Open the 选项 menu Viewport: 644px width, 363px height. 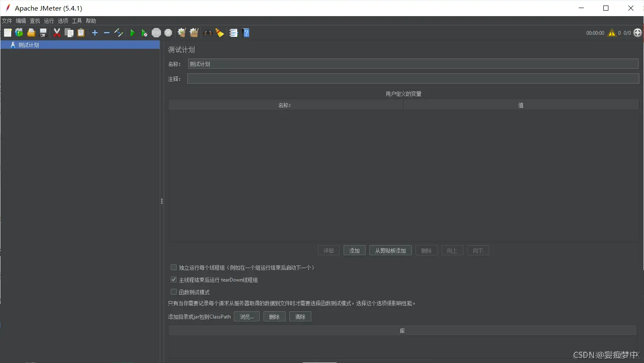click(x=63, y=20)
